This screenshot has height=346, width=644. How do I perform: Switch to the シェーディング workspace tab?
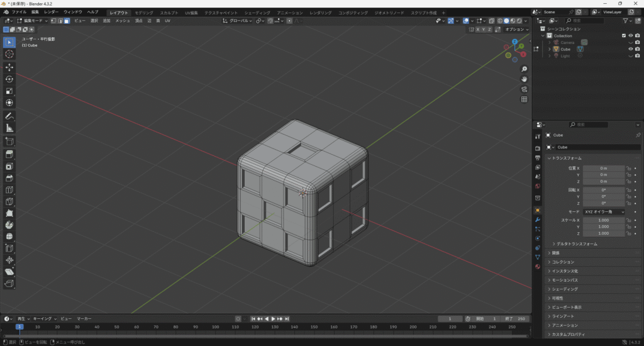pyautogui.click(x=257, y=13)
